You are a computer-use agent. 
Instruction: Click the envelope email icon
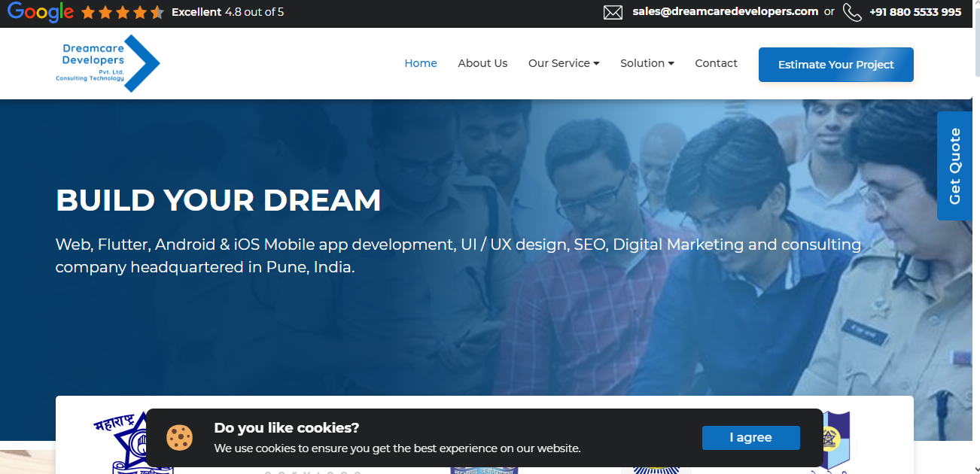pyautogui.click(x=613, y=12)
